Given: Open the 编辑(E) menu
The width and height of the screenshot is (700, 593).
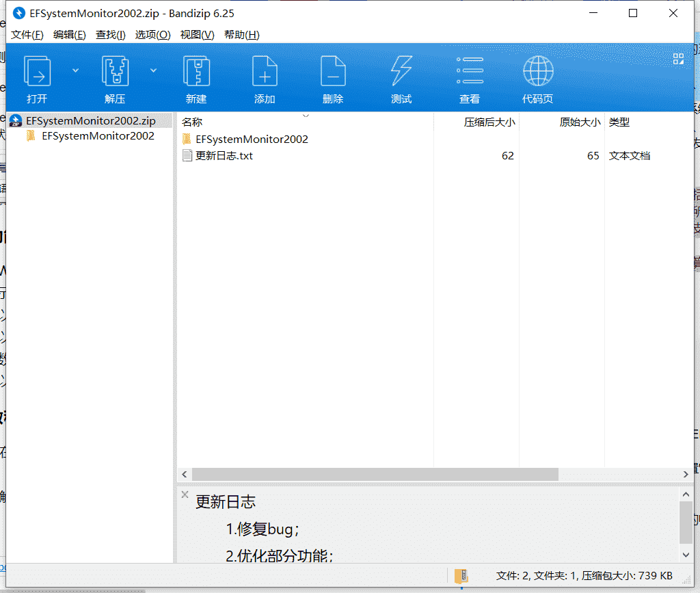Looking at the screenshot, I should tap(69, 35).
